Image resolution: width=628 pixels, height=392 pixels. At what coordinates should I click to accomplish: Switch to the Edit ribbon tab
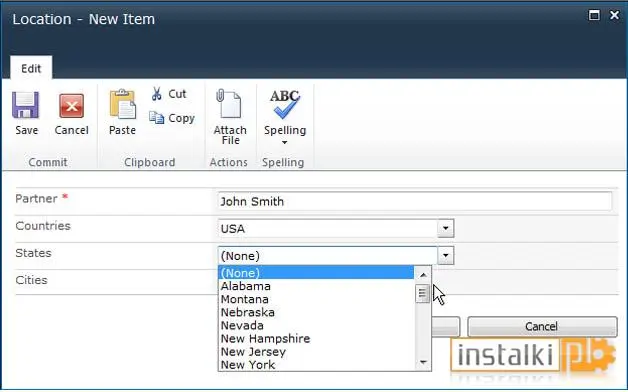click(31, 68)
